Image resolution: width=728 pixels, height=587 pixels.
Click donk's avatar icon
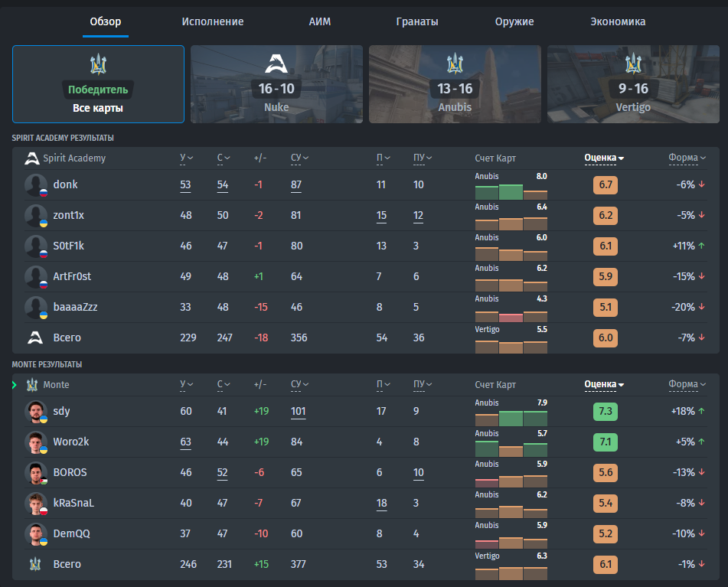coord(36,184)
